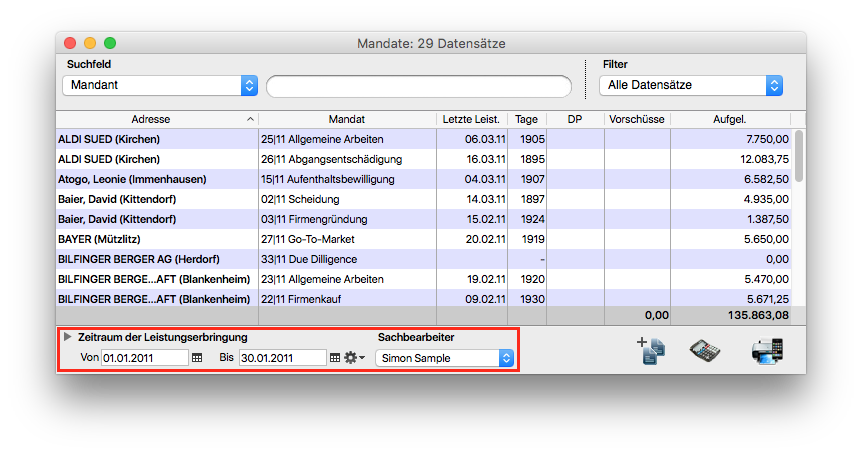Screen dimensions: 862x454
Task: Open the Suchfeld Mandant dropdown
Action: 160,85
